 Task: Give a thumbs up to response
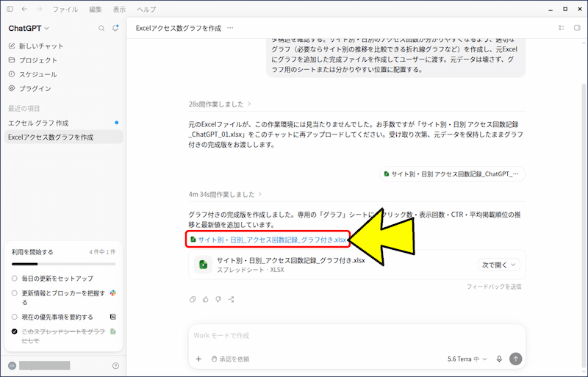(206, 299)
